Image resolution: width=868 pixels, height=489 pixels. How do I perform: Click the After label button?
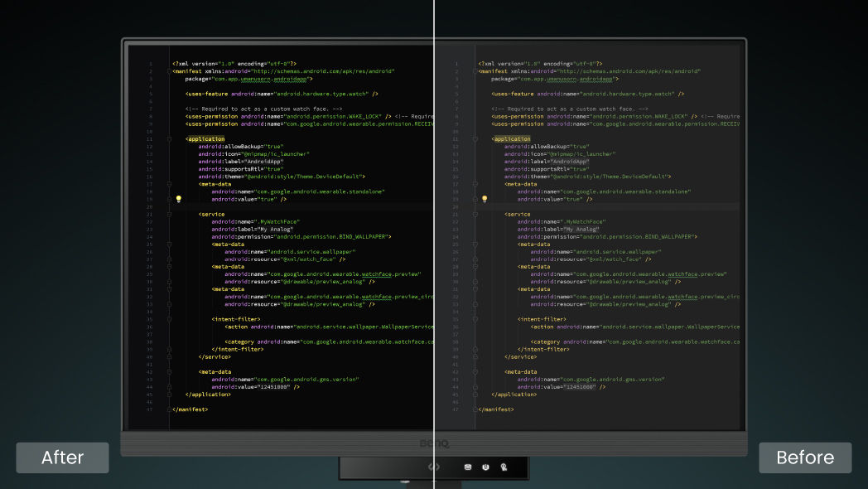63,458
